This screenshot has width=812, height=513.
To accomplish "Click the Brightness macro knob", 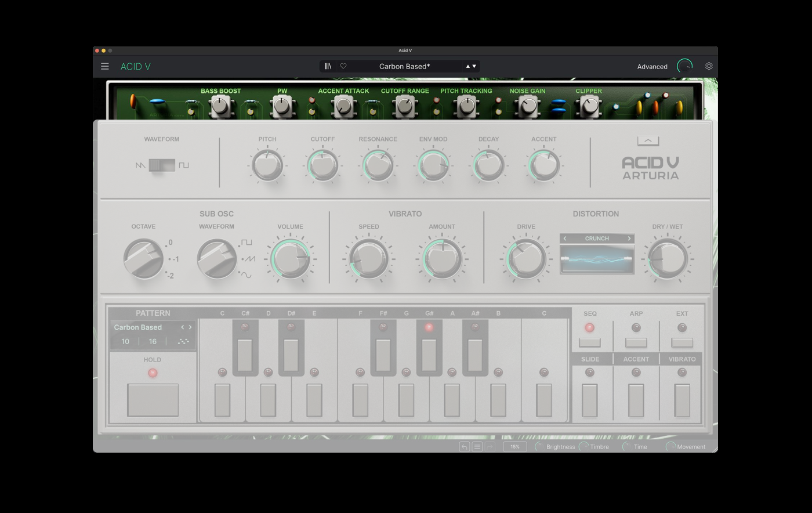I will click(x=539, y=446).
